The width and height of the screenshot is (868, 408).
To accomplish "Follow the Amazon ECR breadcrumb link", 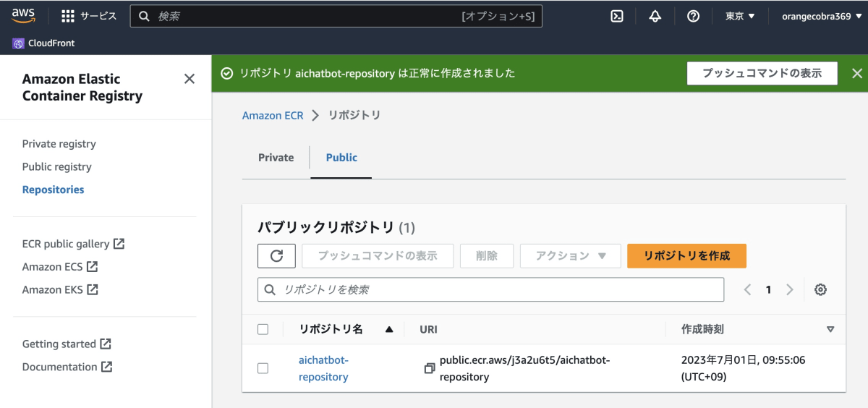I will [273, 115].
